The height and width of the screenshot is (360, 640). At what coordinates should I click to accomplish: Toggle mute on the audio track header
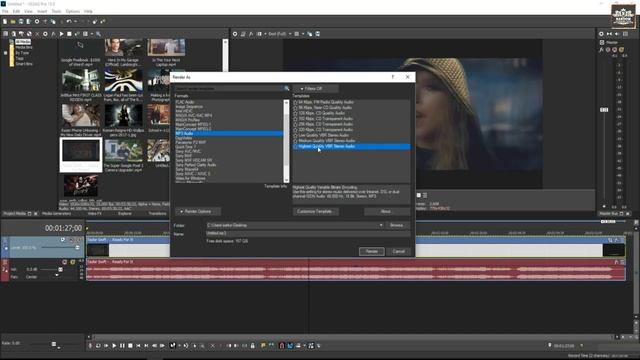(x=64, y=262)
